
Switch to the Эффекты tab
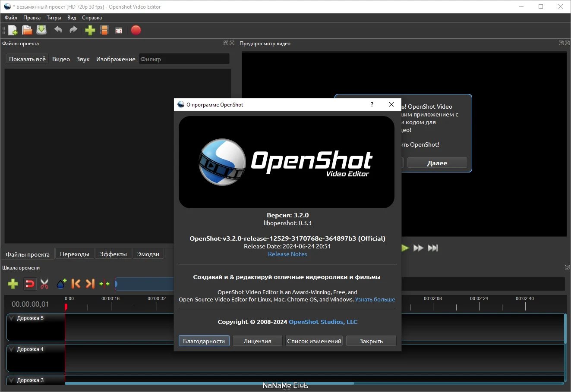pos(113,254)
